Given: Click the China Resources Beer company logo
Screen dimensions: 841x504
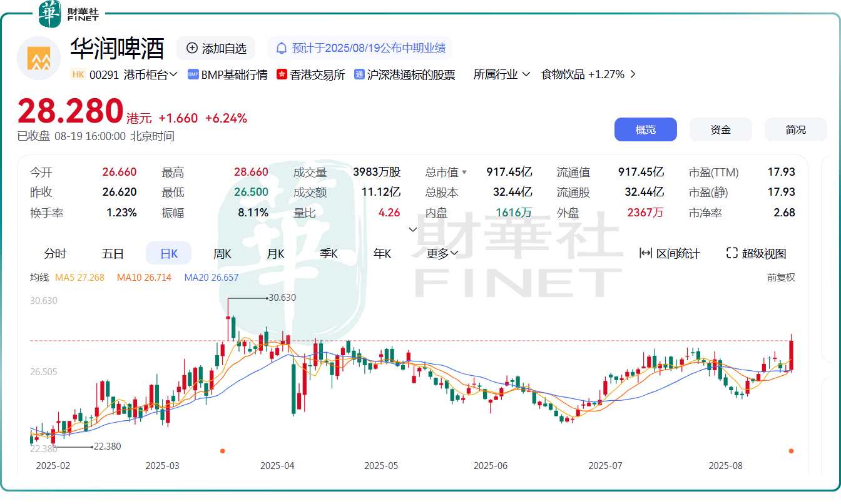Looking at the screenshot, I should click(39, 58).
